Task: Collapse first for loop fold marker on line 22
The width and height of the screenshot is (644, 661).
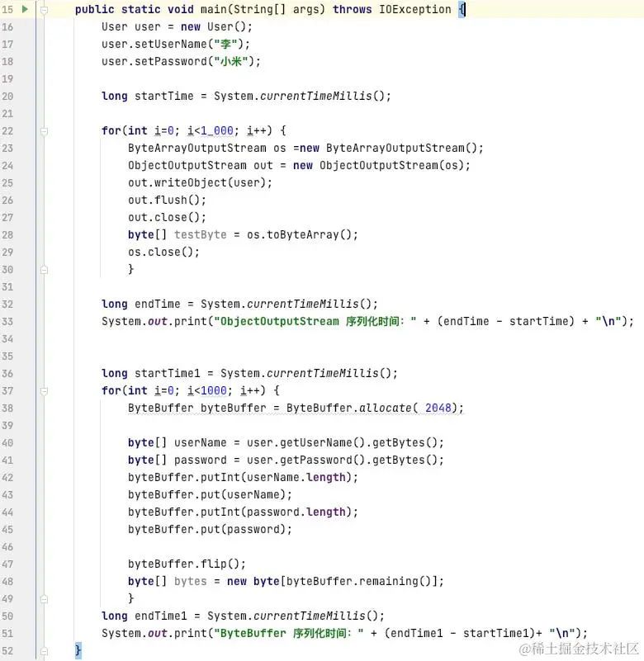Action: coord(44,131)
